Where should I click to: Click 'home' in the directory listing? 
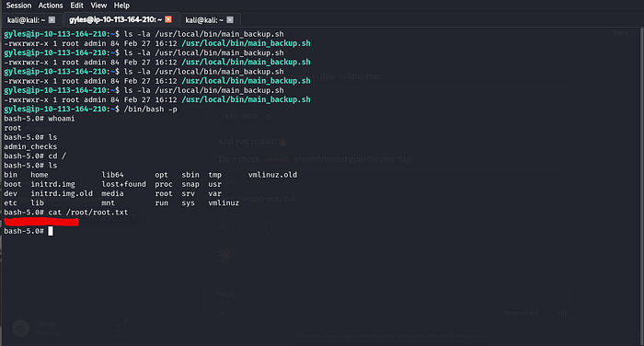coord(40,175)
